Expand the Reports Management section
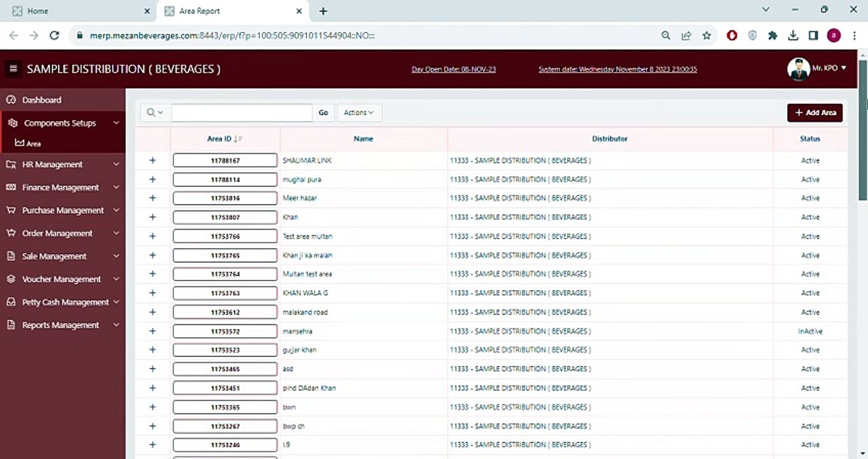Viewport: 868px width, 459px height. 62,325
